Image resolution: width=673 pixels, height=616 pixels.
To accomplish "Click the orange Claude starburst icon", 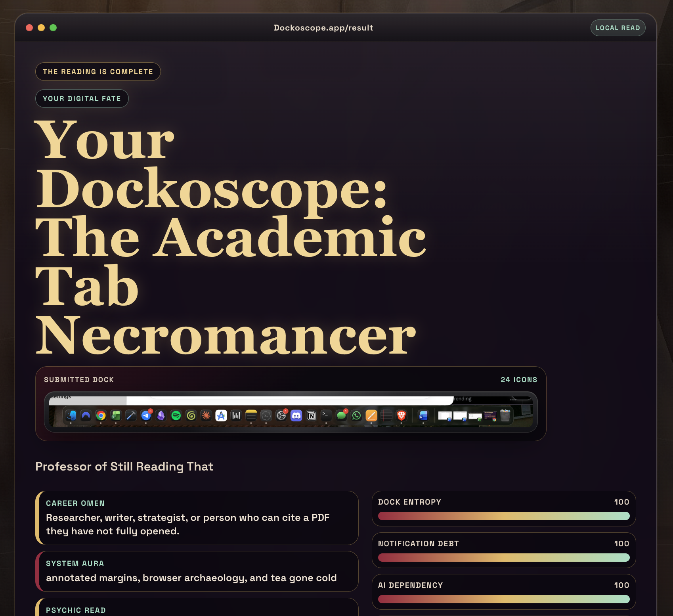I will tap(206, 415).
